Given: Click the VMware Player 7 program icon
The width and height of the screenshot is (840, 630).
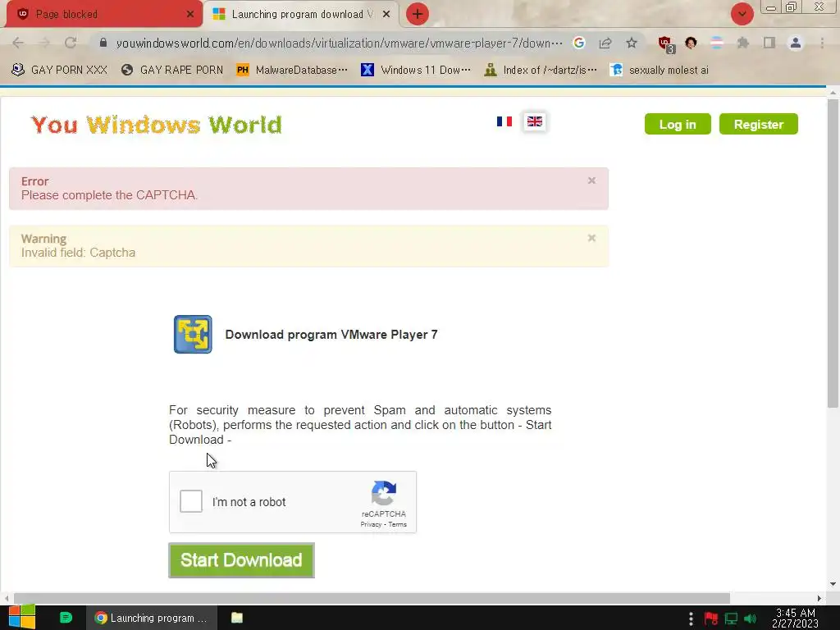Looking at the screenshot, I should click(x=193, y=335).
